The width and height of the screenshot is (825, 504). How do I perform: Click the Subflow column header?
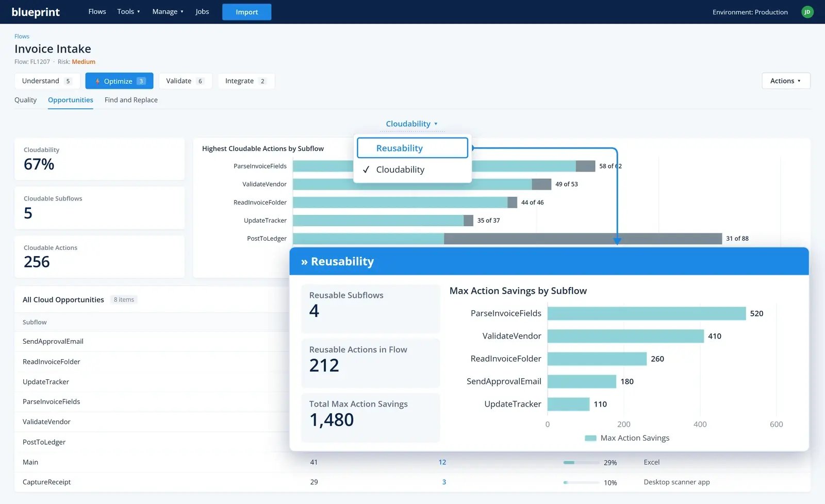(35, 322)
